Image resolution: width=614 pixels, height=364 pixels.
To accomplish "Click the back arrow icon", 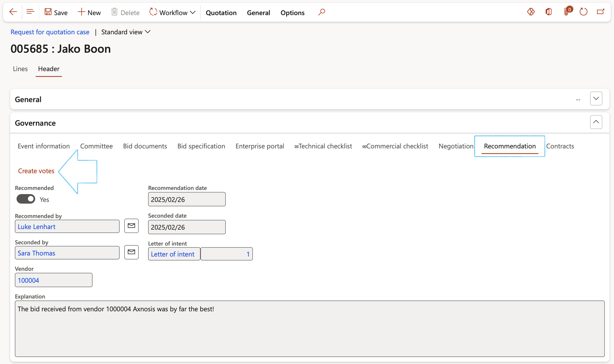I will pos(13,12).
